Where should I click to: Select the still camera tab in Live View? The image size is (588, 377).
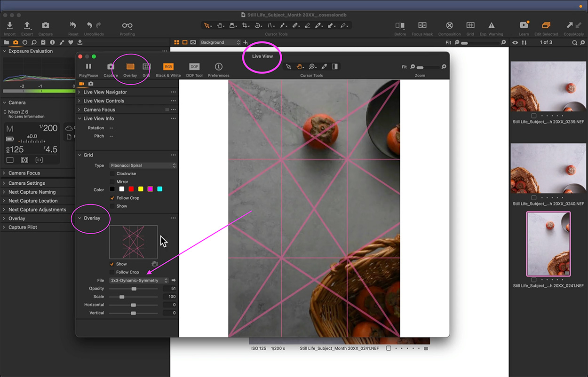pos(91,84)
